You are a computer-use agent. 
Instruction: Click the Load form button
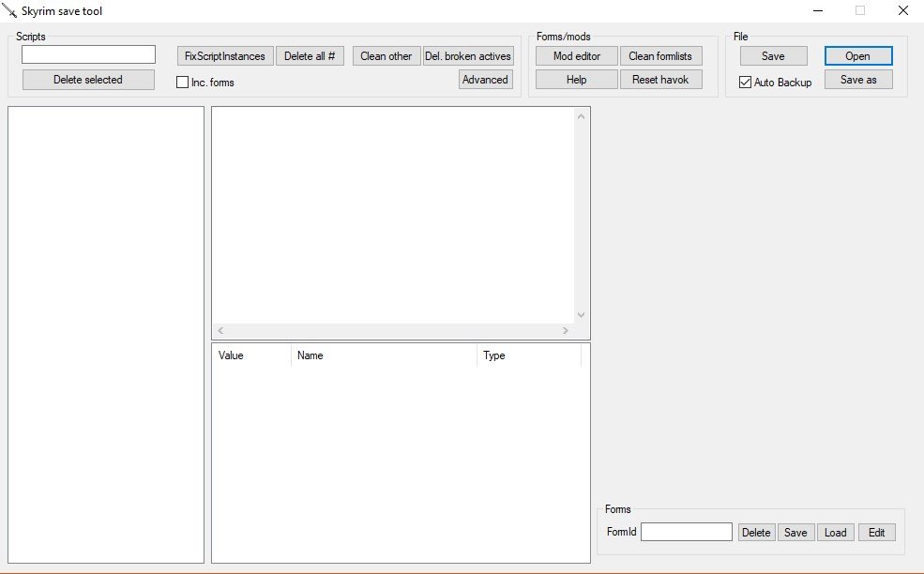(836, 532)
